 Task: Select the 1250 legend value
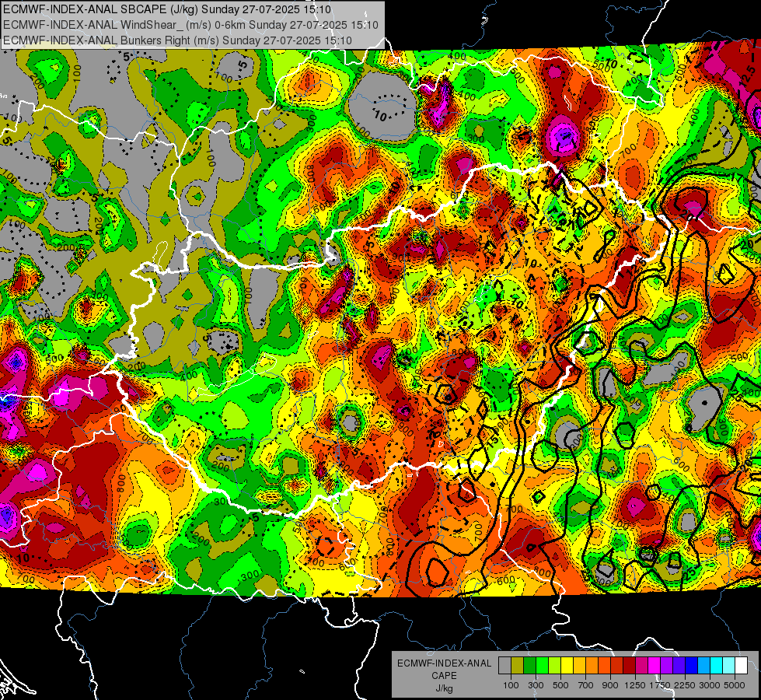(x=635, y=686)
